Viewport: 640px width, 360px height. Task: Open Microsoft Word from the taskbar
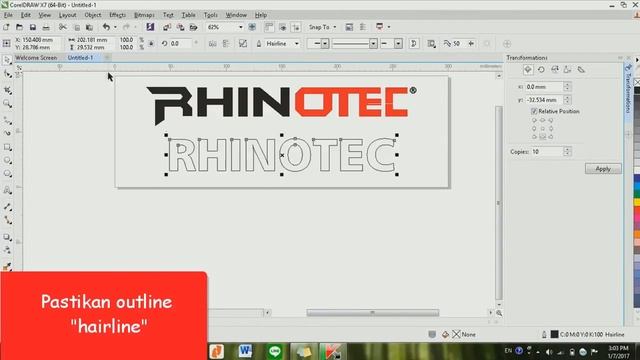point(245,351)
